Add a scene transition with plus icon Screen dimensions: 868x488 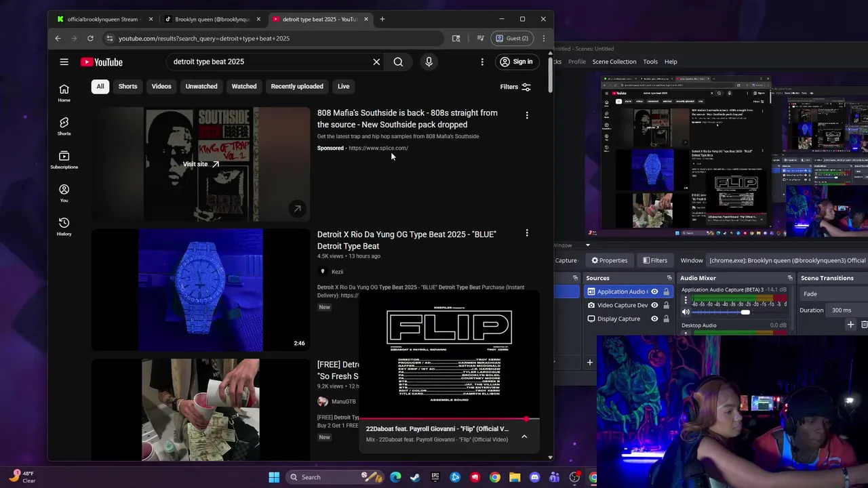[x=850, y=325]
